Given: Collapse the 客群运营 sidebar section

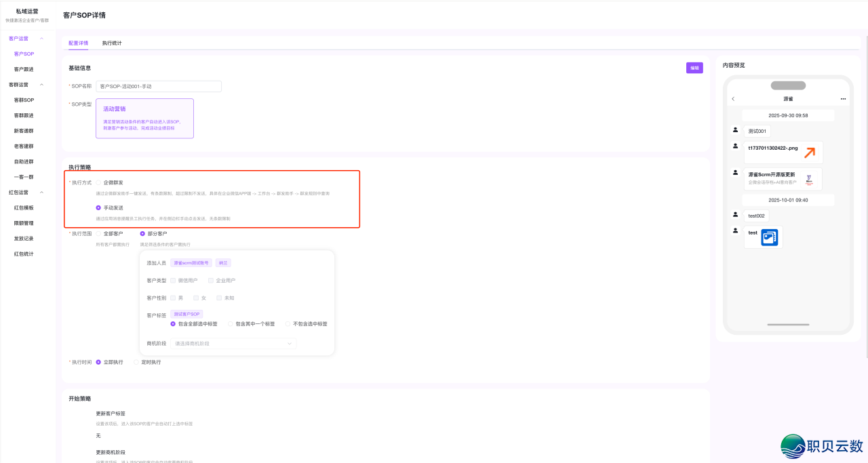Looking at the screenshot, I should tap(42, 84).
